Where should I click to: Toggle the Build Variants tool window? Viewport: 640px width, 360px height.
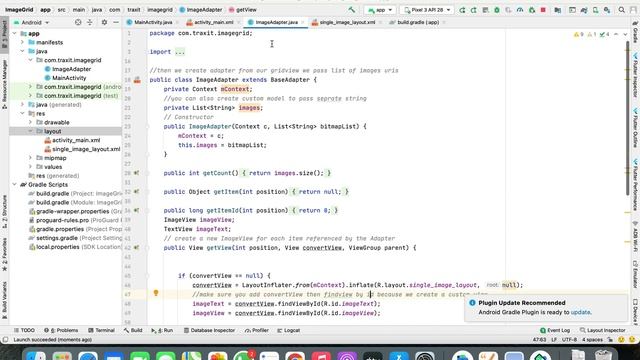click(4, 300)
